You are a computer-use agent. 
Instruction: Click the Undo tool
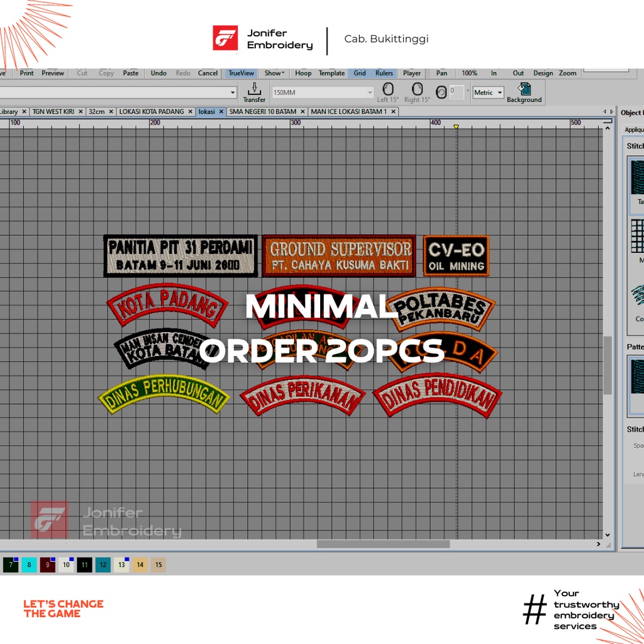point(158,73)
